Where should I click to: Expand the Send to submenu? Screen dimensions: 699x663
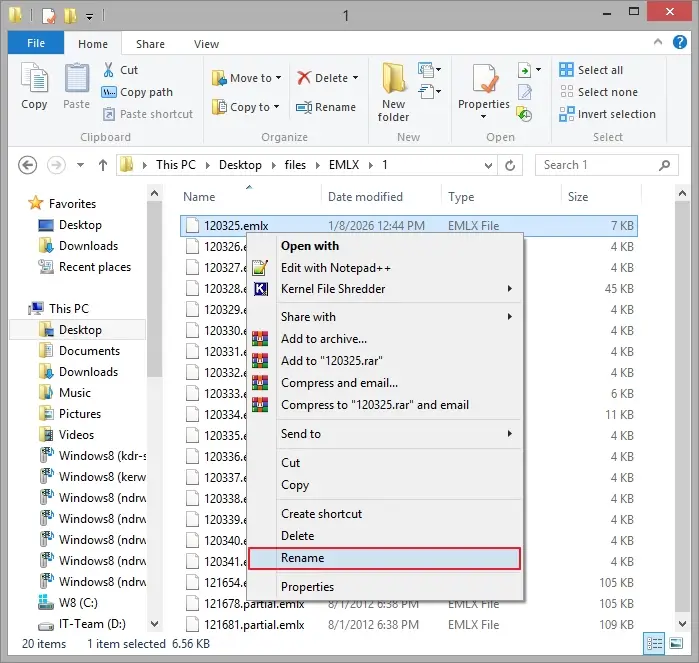coord(385,434)
